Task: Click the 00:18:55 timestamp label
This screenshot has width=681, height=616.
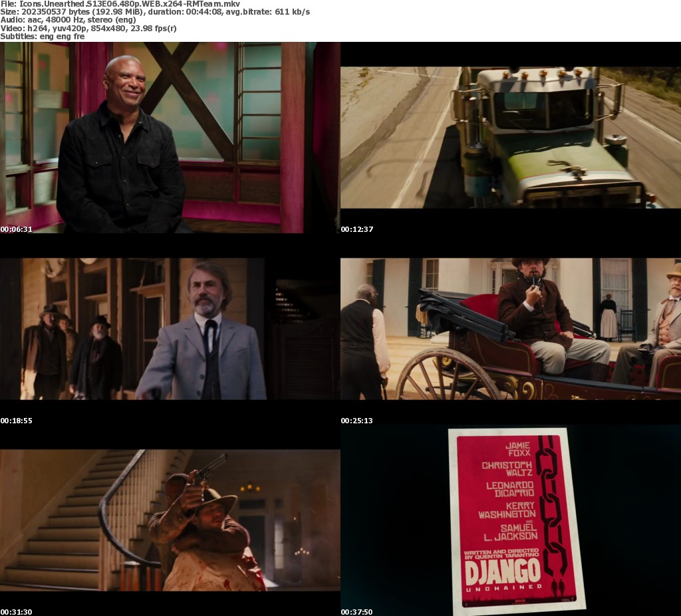Action: [x=17, y=421]
